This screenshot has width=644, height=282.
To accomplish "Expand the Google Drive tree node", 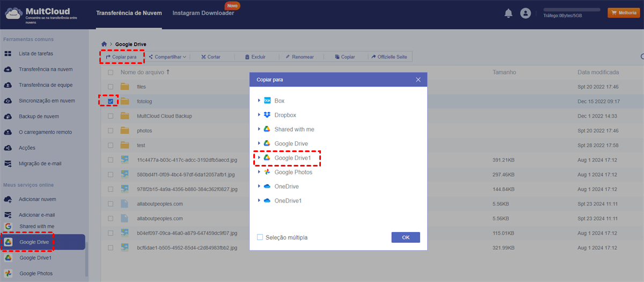I will pyautogui.click(x=259, y=143).
